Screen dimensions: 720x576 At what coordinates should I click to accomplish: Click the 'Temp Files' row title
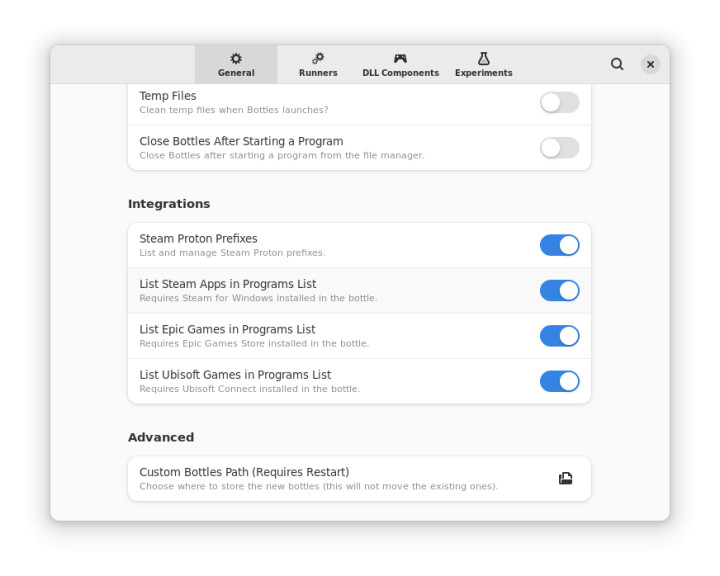(168, 96)
